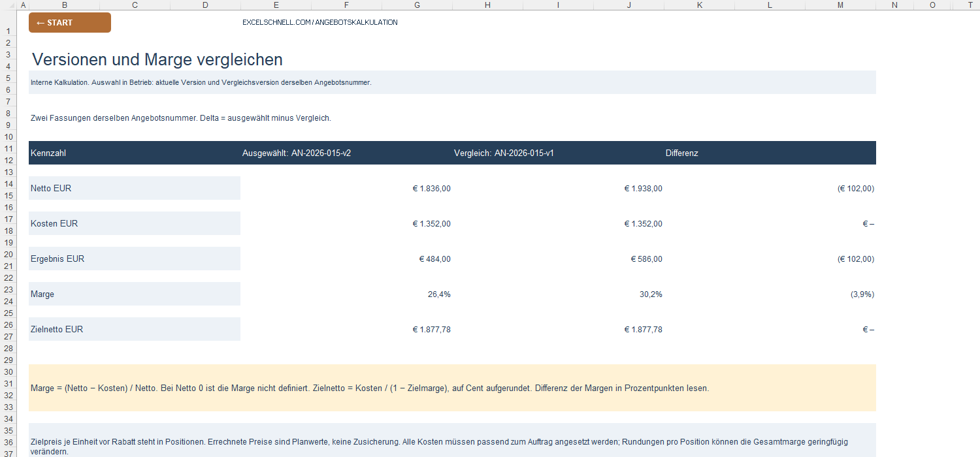Select row 31 header
Viewport: 980px width, 457px height.
[9, 383]
